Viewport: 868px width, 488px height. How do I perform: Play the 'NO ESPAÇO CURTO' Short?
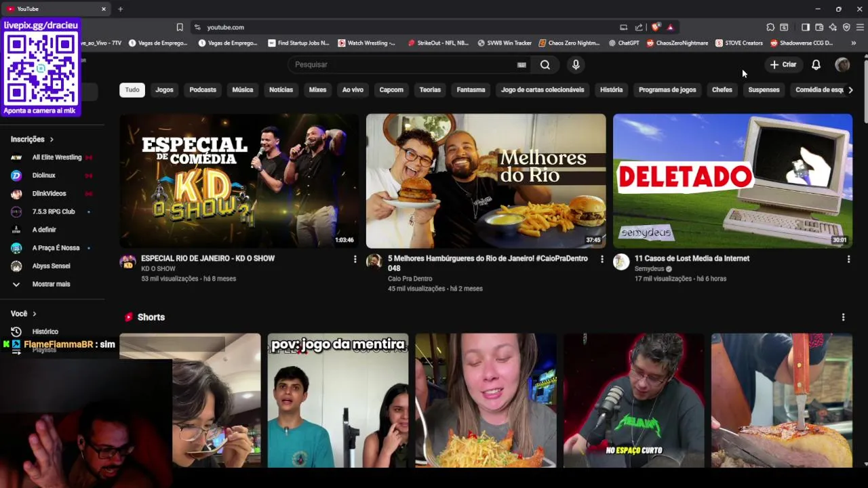click(x=633, y=400)
